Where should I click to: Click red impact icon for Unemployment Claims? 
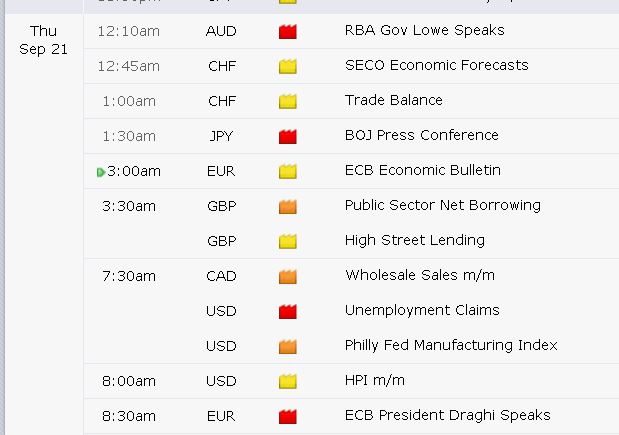(288, 311)
